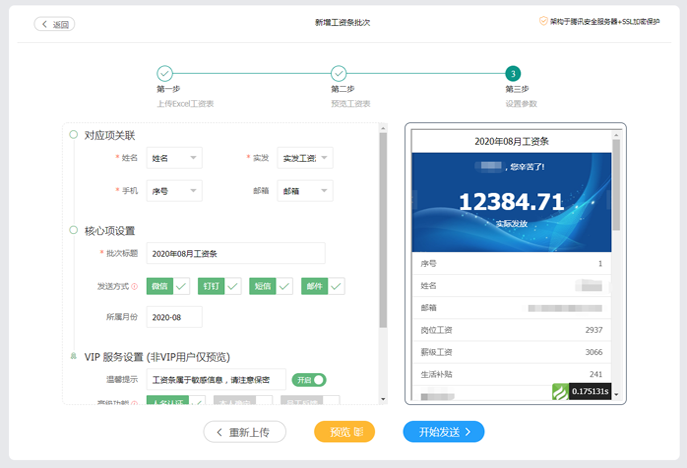Screen dimensions: 687x468
Task: Click the section bullet beside 对应项关联
Action: (73, 134)
